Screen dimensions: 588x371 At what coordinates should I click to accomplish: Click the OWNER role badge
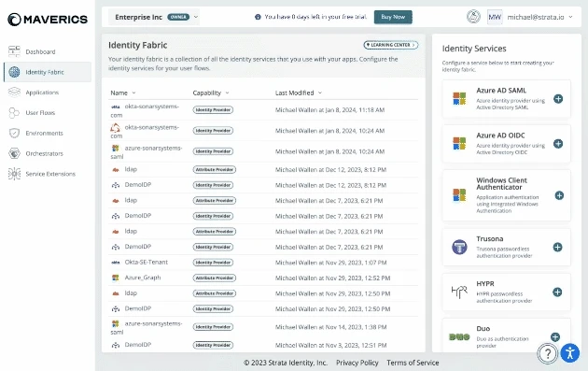(x=178, y=17)
